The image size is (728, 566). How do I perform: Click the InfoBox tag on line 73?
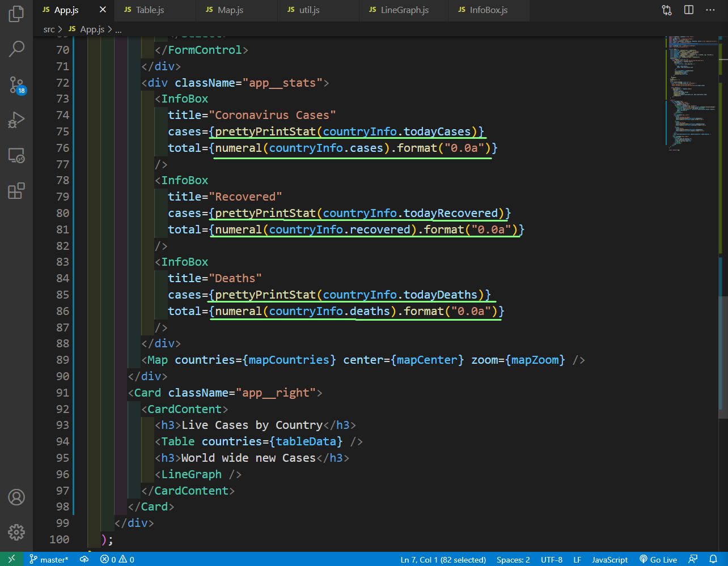184,99
